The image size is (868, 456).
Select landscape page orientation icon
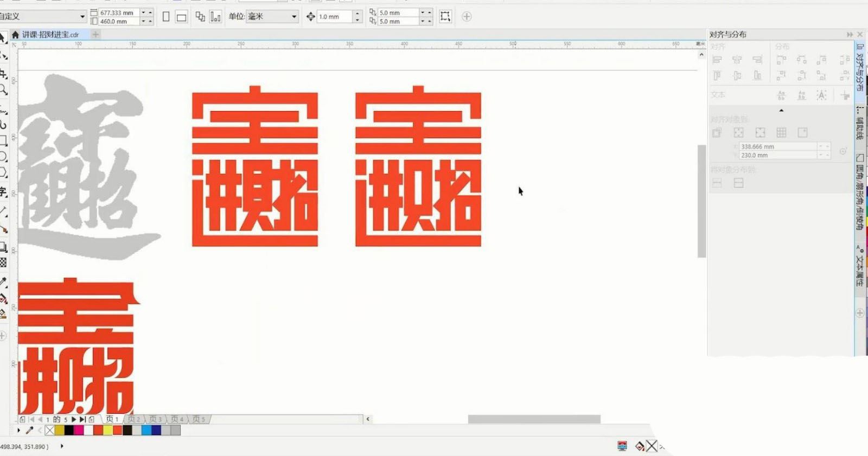point(182,17)
